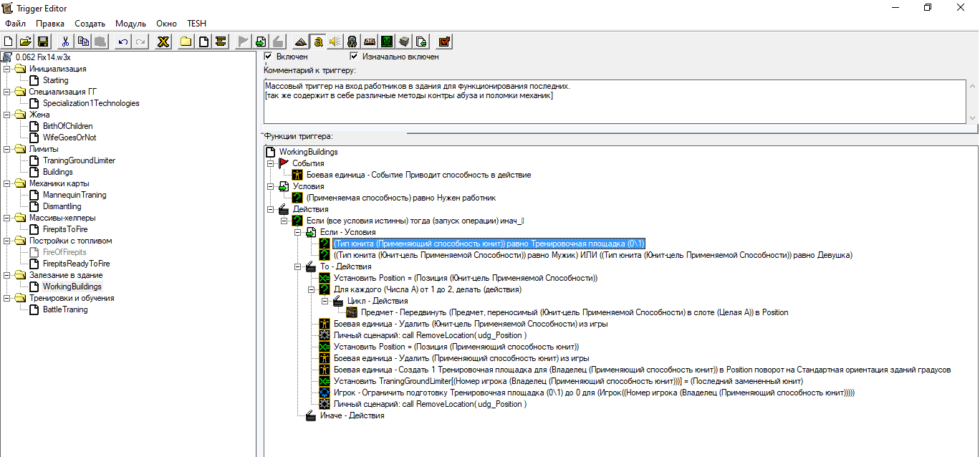Open Sound Editor speaker icon
Viewport: 980px width, 457px height.
click(335, 42)
